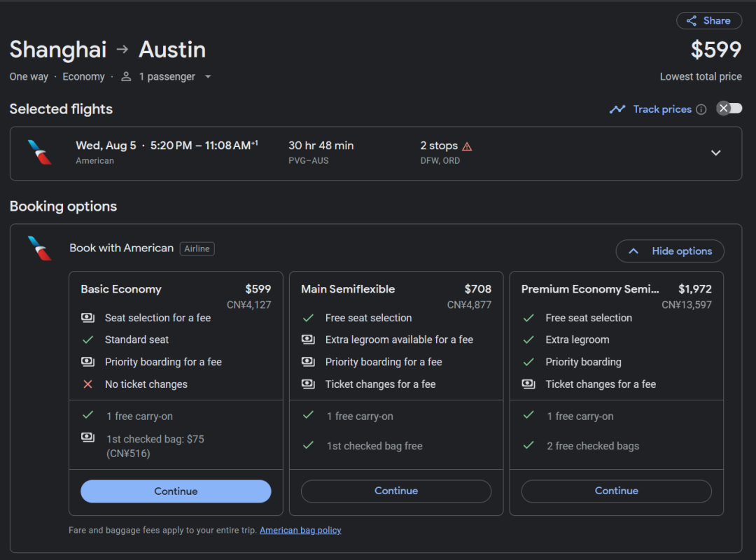The height and width of the screenshot is (560, 756).
Task: Expand the selected flight details chevron
Action: point(715,153)
